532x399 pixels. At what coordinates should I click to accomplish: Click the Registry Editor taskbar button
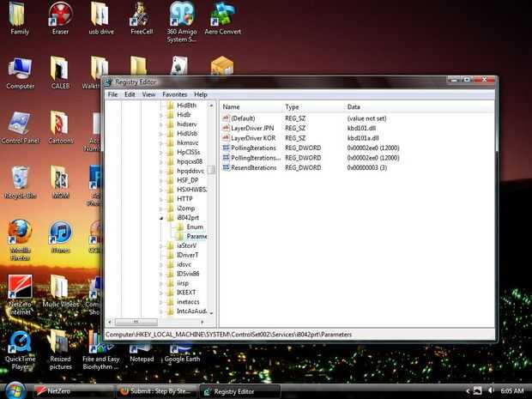tap(240, 391)
